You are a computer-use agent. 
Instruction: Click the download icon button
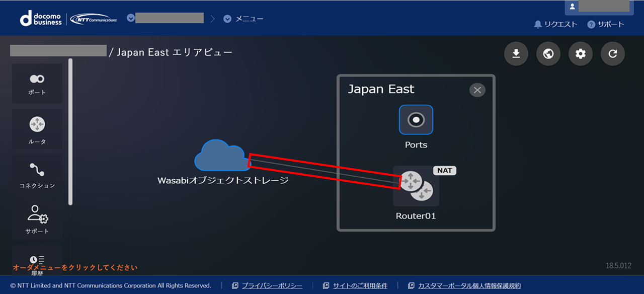point(516,54)
